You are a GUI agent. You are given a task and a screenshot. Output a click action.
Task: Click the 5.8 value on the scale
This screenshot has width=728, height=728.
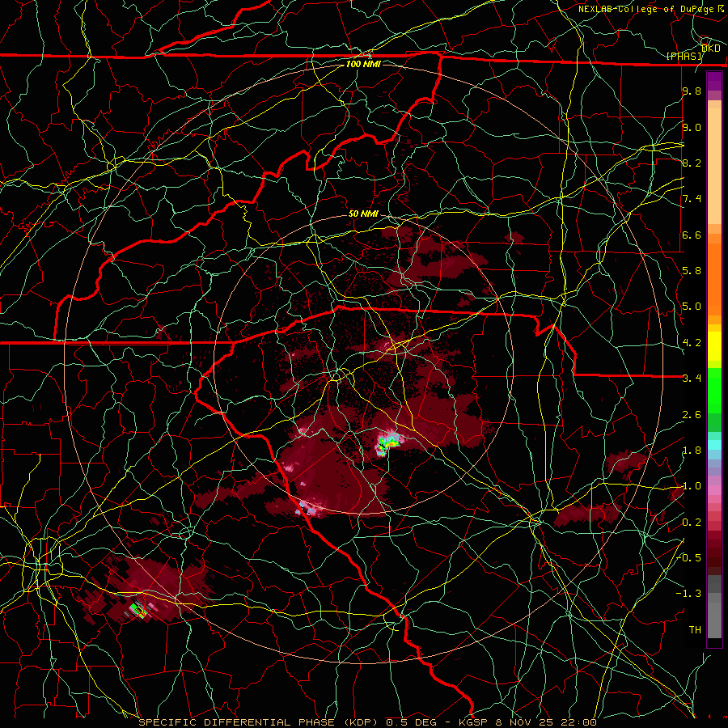[692, 271]
